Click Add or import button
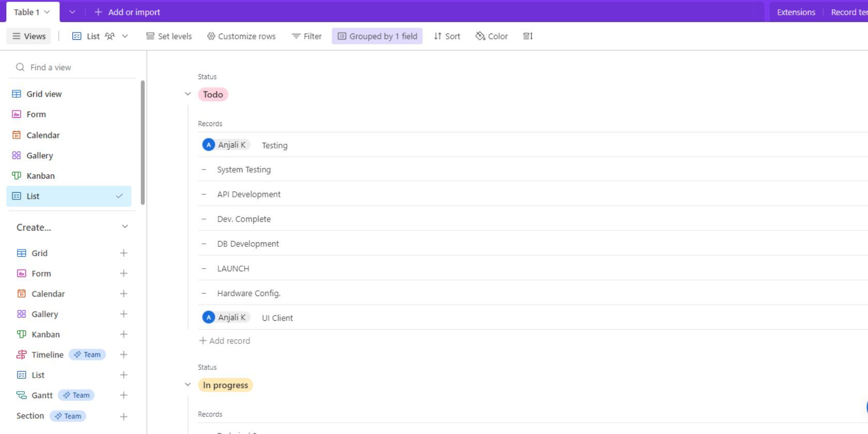868x434 pixels. pos(127,12)
